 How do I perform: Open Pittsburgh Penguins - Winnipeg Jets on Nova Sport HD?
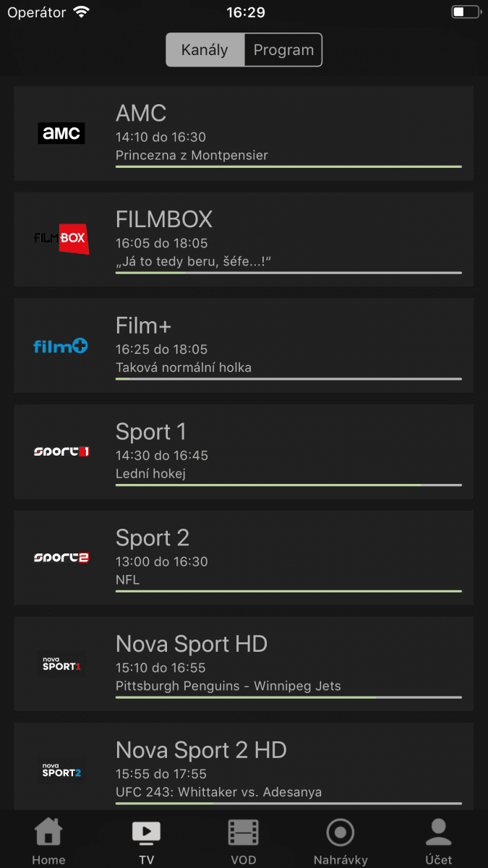(x=228, y=686)
